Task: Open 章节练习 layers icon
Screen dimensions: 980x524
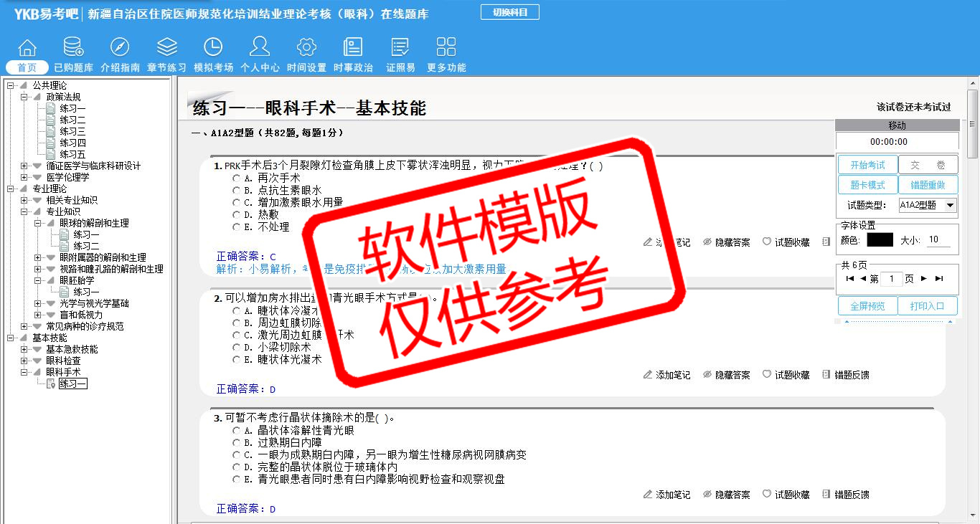Action: coord(166,47)
